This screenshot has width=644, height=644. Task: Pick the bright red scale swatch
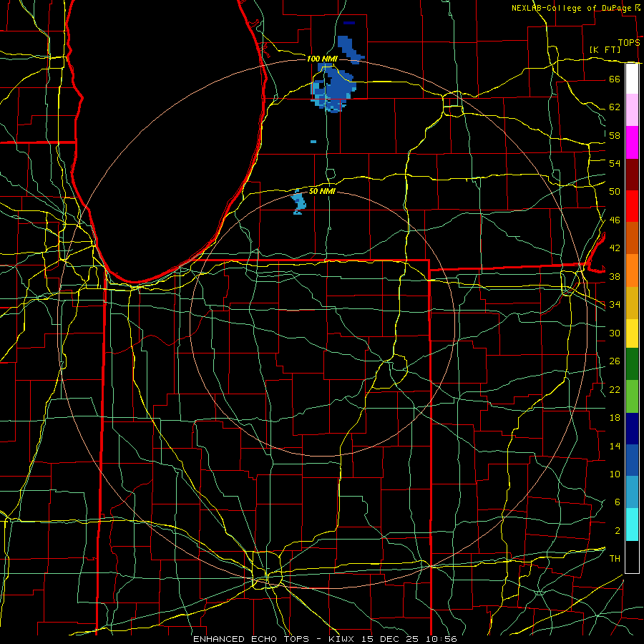632,206
